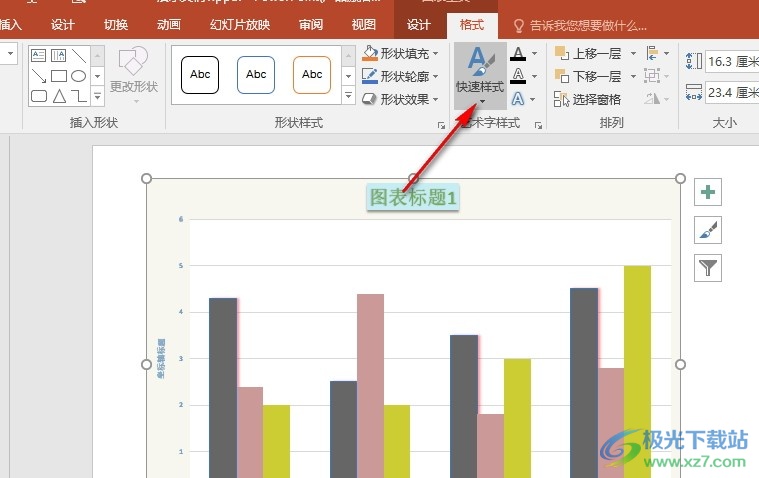Click the tallest yellow-green bar
The image size is (759, 478).
tap(637, 372)
